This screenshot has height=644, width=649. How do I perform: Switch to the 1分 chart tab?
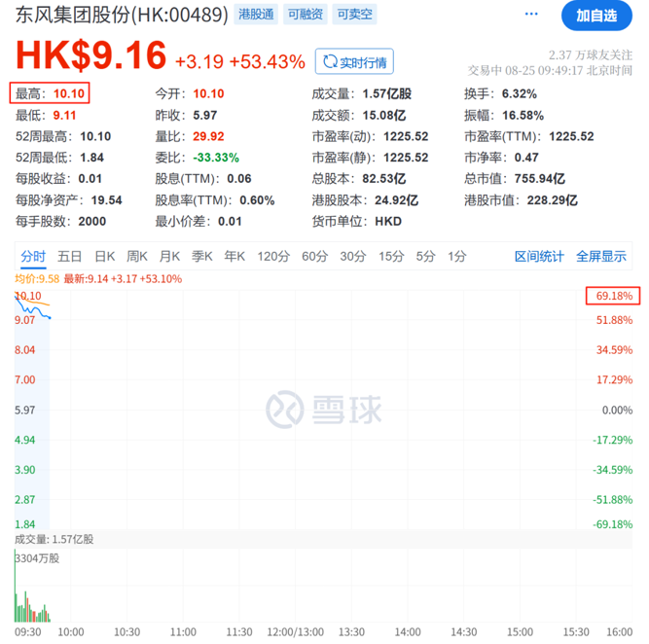[457, 257]
